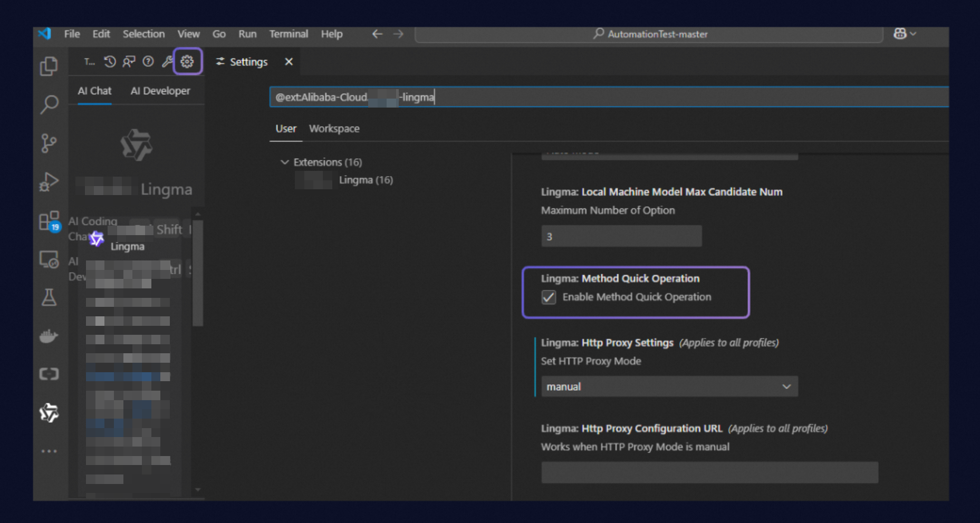Open the Extensions view with 19 badge

(x=50, y=221)
